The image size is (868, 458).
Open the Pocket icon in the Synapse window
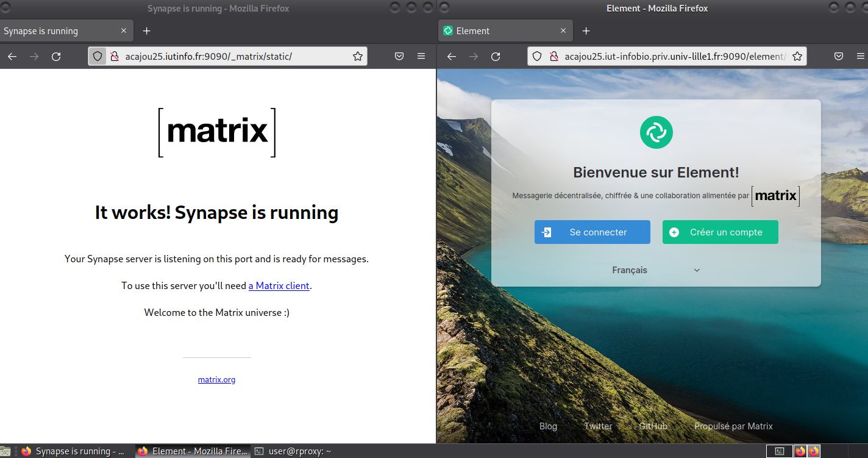(399, 56)
